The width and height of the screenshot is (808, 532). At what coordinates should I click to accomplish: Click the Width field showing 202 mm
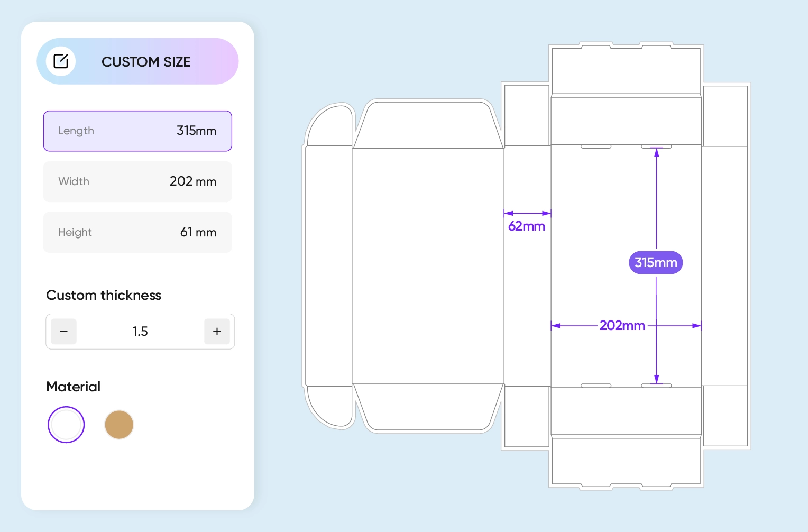click(137, 181)
